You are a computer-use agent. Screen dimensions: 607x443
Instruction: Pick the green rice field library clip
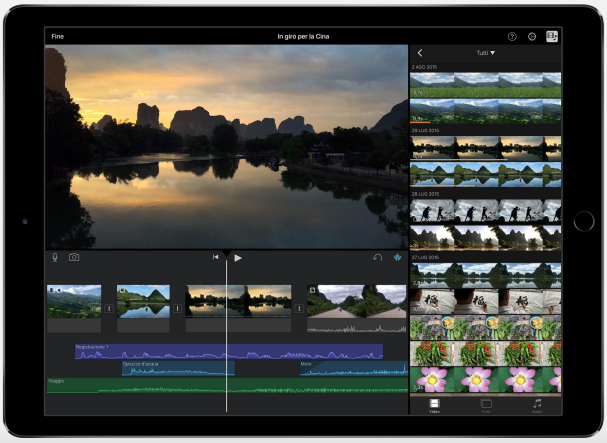(x=485, y=85)
